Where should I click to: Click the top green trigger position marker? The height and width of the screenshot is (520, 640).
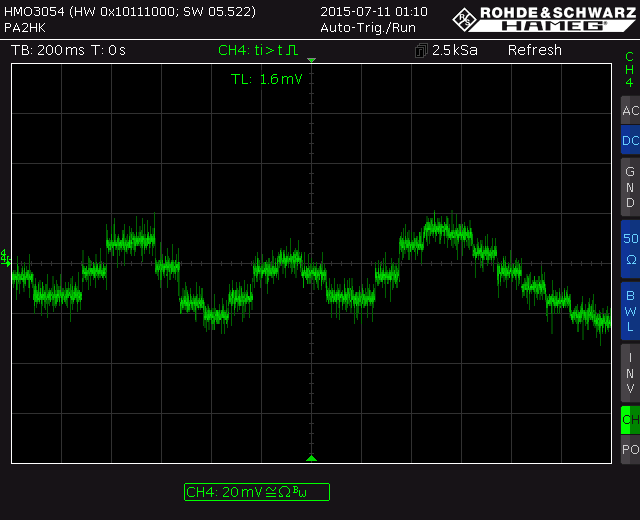tap(311, 61)
